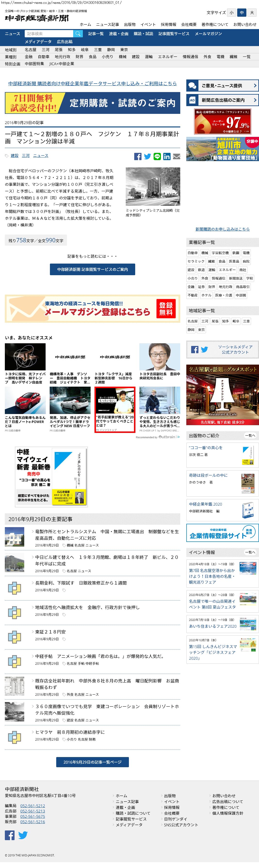Click 宇宙航空機 industry tag in sidebar
The width and height of the screenshot is (259, 868).
tap(221, 253)
